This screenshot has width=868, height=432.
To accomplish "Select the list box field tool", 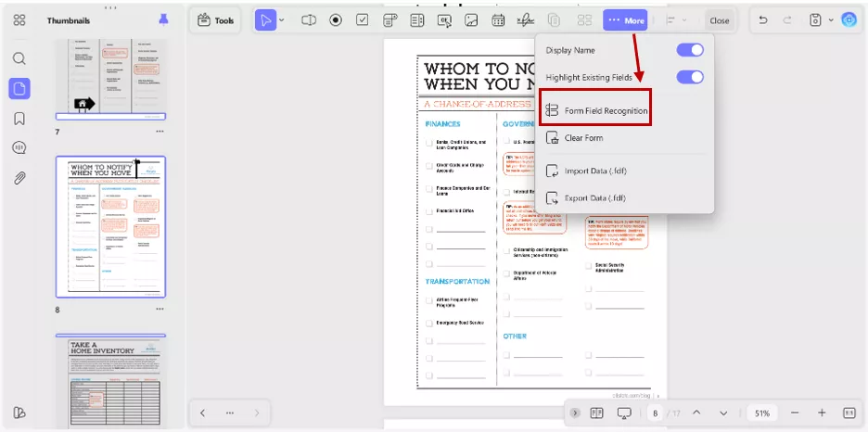I will coord(416,20).
